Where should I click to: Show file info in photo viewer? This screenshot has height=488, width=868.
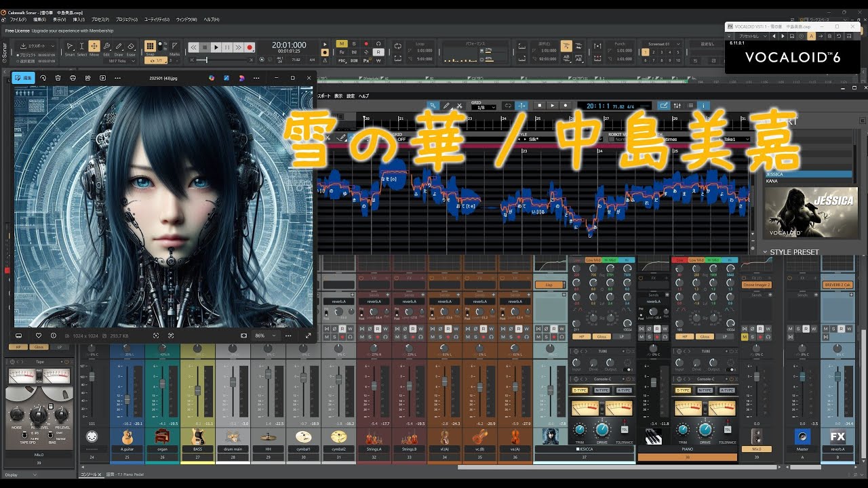53,335
